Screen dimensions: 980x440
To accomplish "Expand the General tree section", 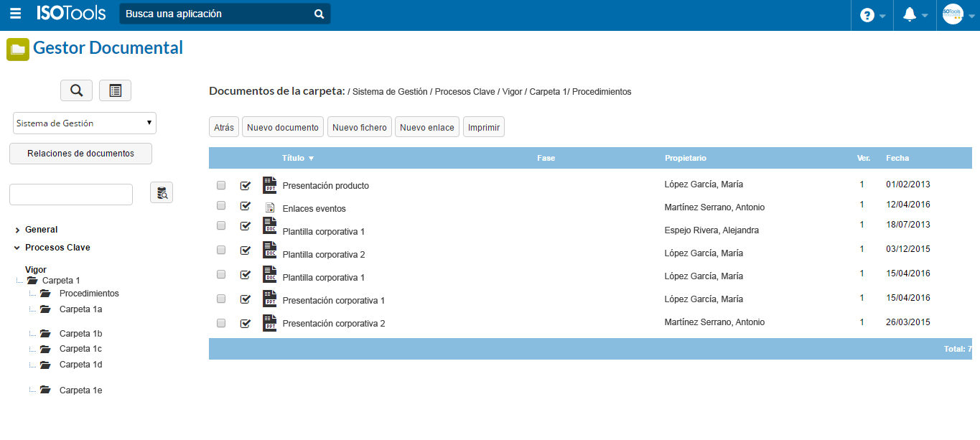I will 17,230.
